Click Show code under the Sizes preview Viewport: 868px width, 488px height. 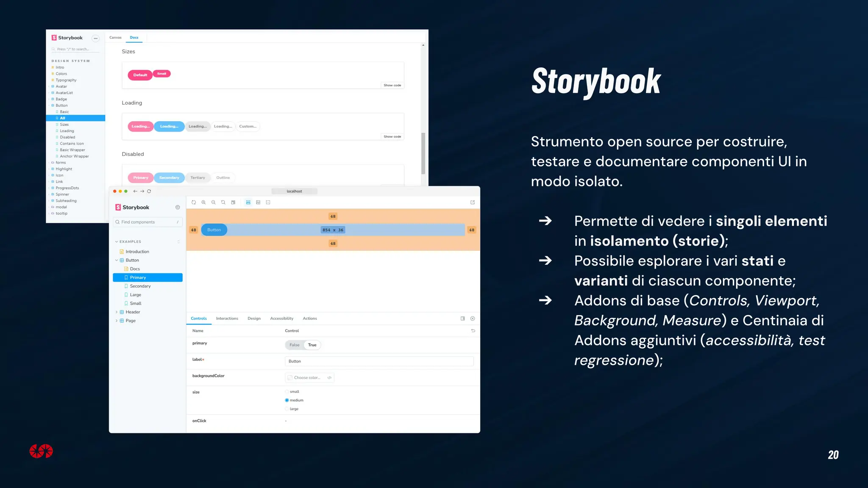click(392, 86)
